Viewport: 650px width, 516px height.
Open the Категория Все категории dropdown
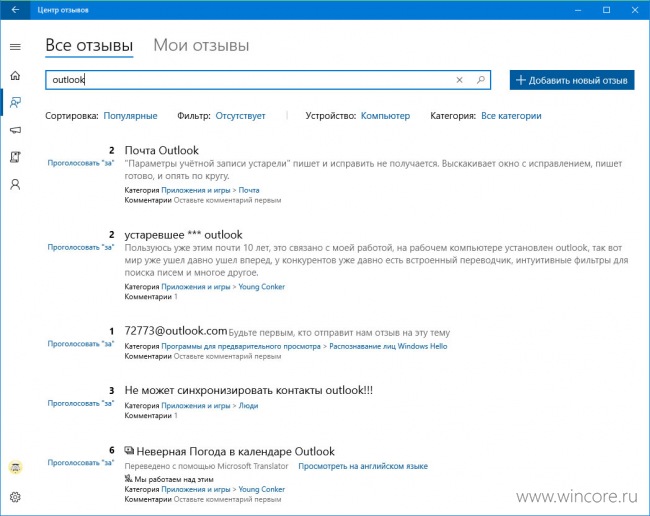[511, 116]
